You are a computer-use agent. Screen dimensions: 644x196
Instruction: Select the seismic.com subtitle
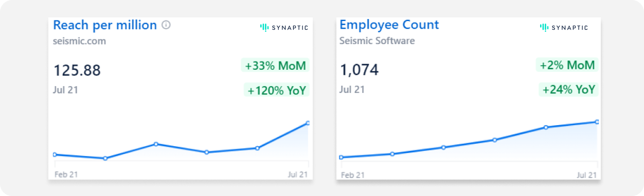click(79, 41)
